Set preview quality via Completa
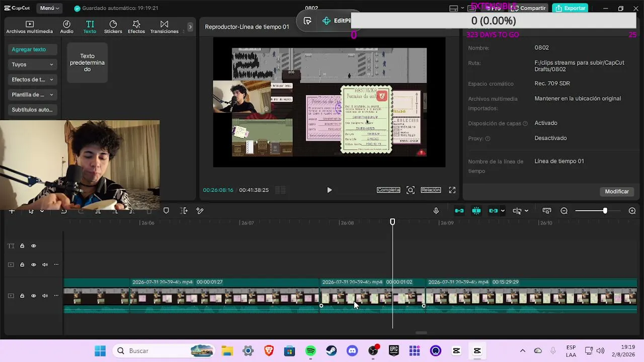This screenshot has width=644, height=362. click(388, 190)
